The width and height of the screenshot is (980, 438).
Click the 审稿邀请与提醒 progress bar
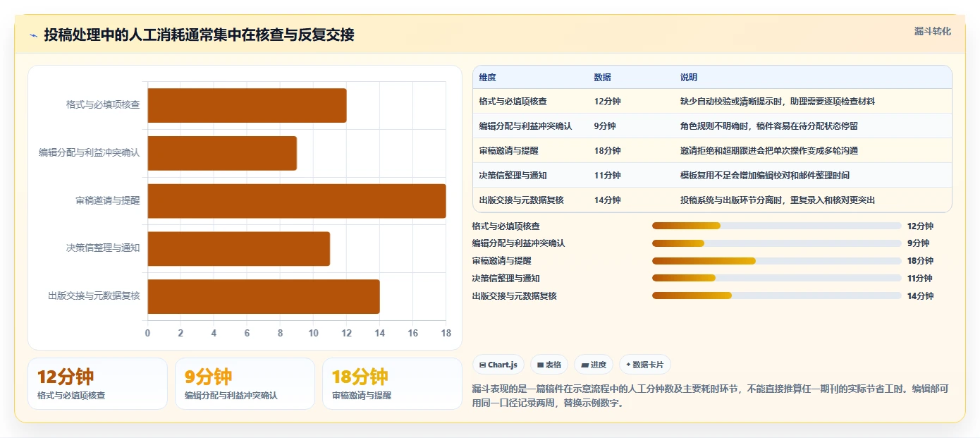pos(777,261)
